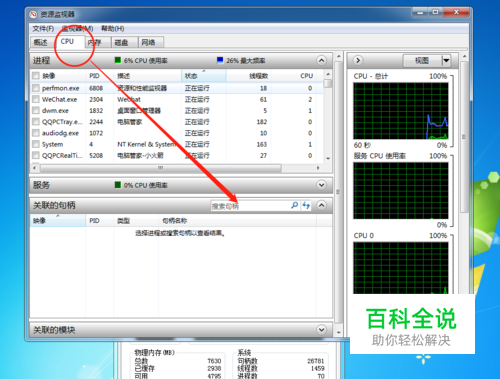Screen dimensions: 500x379
Task: Sort processes by CPU column header
Action: coord(297,76)
